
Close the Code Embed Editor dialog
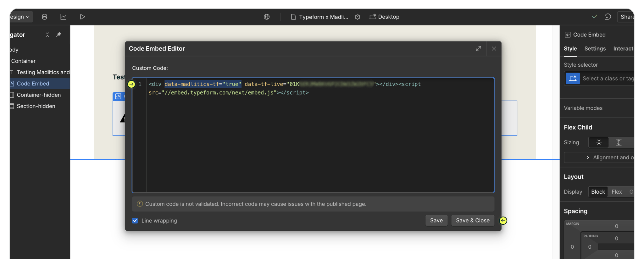[494, 49]
